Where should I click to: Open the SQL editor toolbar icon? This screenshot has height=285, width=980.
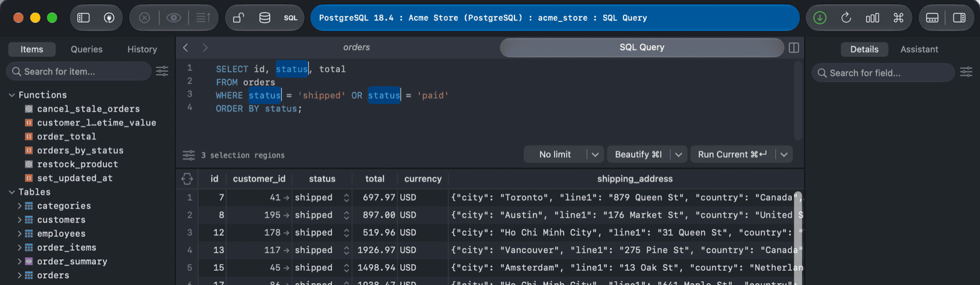[290, 18]
